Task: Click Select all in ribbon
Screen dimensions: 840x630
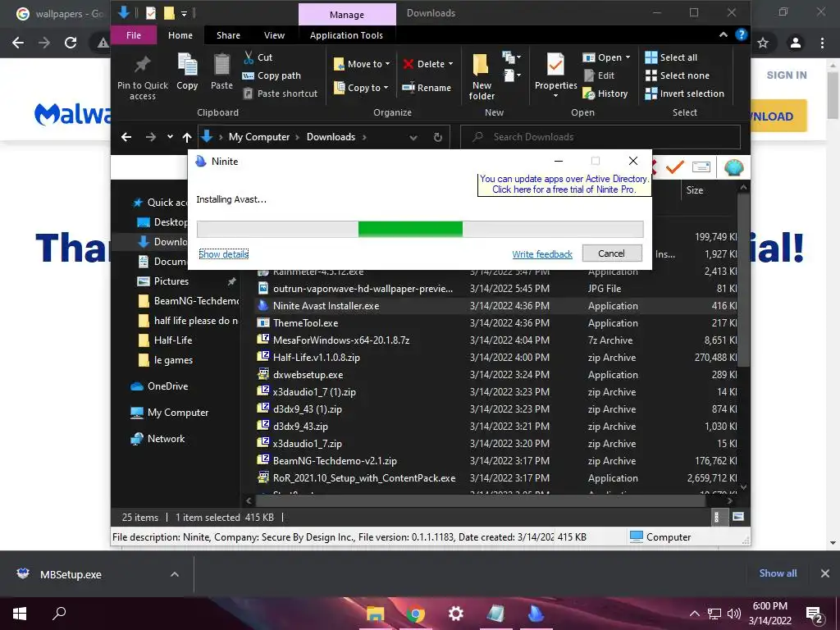Action: click(x=671, y=57)
